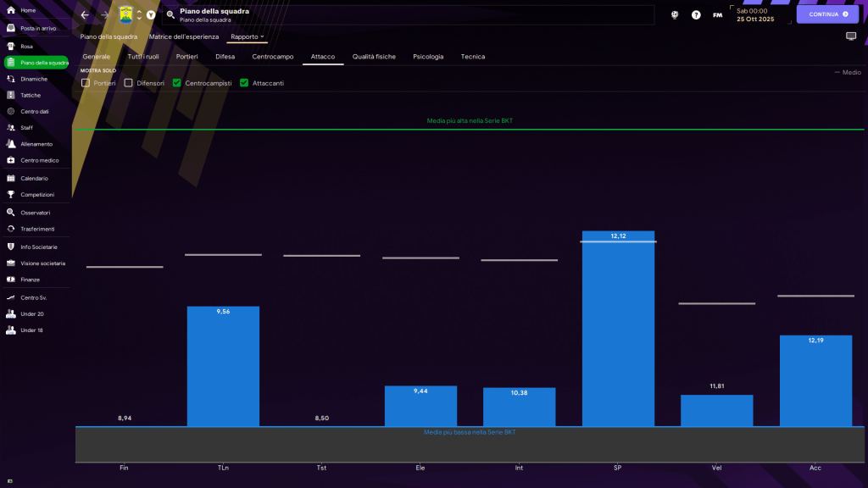Enable the Portieri checkbox
868x488 pixels.
(x=86, y=83)
